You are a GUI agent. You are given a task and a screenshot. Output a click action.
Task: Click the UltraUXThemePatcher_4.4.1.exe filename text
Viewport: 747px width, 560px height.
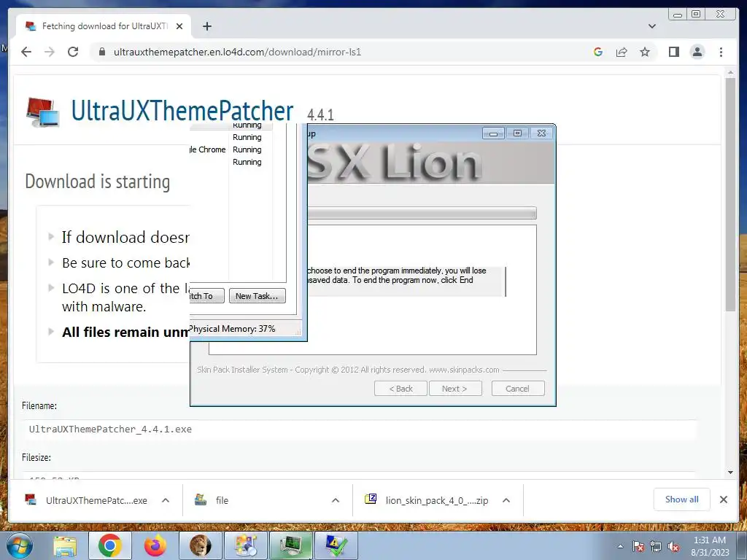tap(111, 429)
